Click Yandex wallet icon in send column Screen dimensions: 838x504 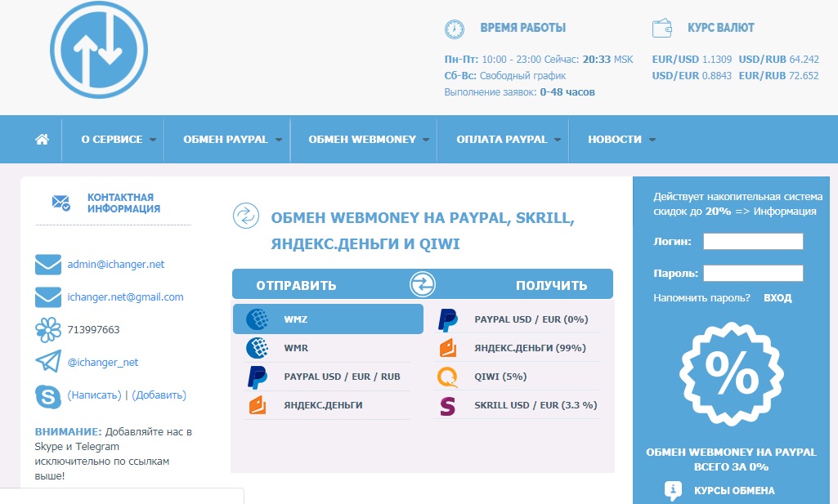(257, 405)
